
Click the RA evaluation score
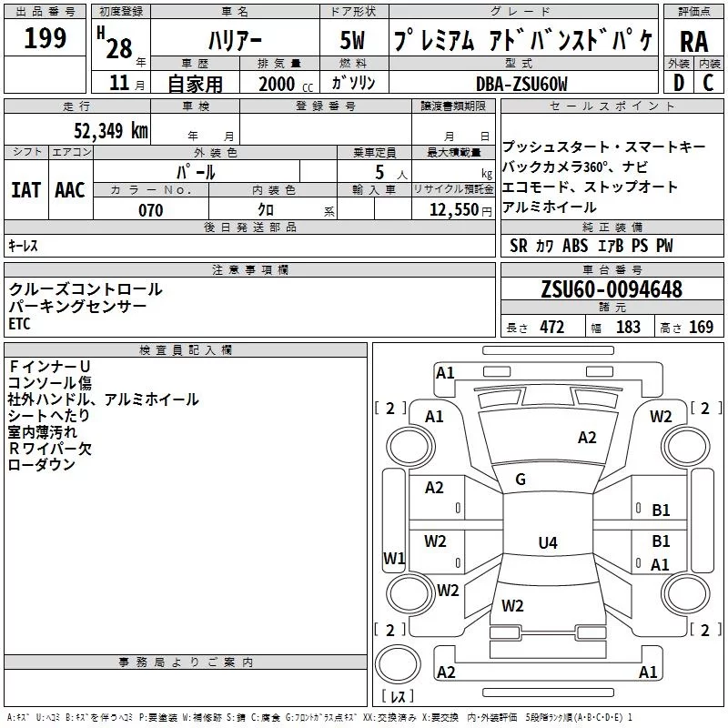coord(693,41)
